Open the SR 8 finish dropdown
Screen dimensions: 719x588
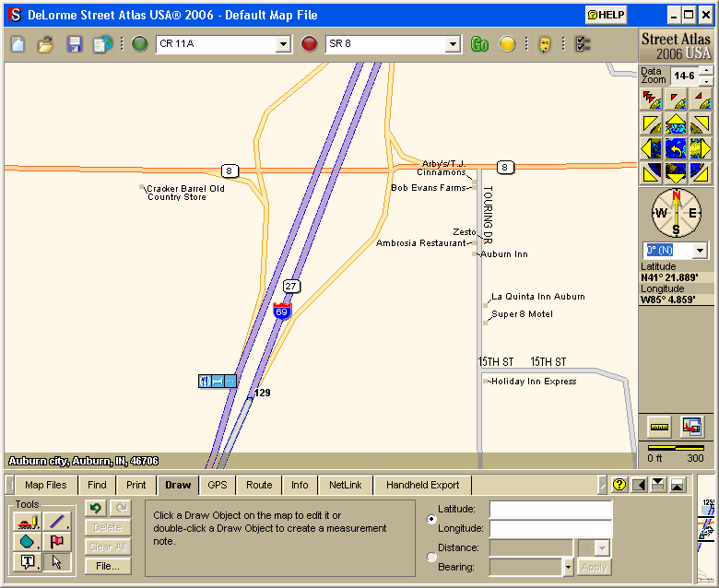453,44
